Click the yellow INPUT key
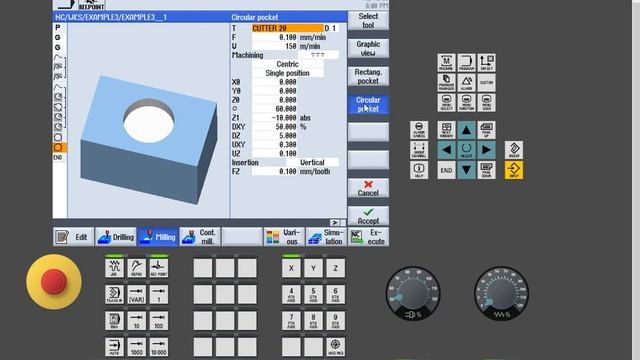Image resolution: width=640 pixels, height=360 pixels. click(x=514, y=170)
